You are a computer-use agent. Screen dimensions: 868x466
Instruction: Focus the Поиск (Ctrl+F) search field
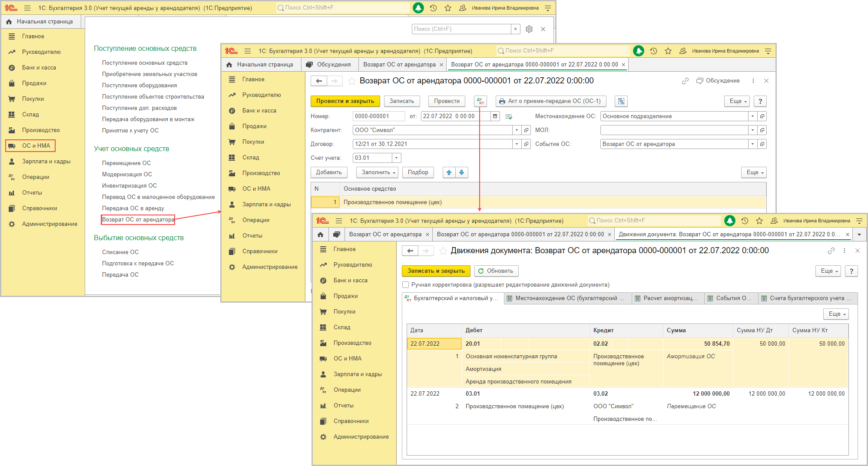(461, 29)
